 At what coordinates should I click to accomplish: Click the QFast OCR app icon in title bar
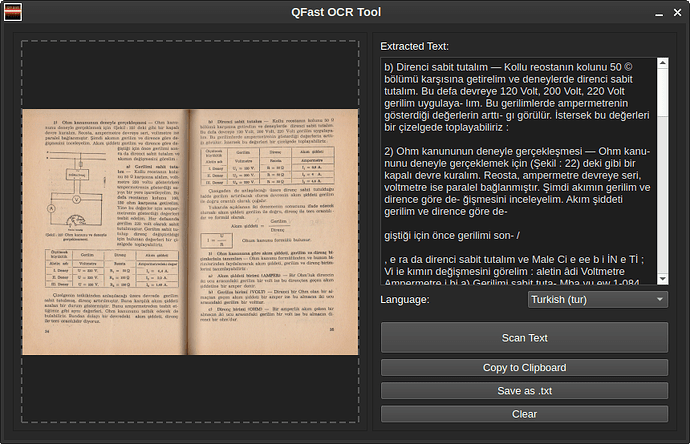point(16,13)
